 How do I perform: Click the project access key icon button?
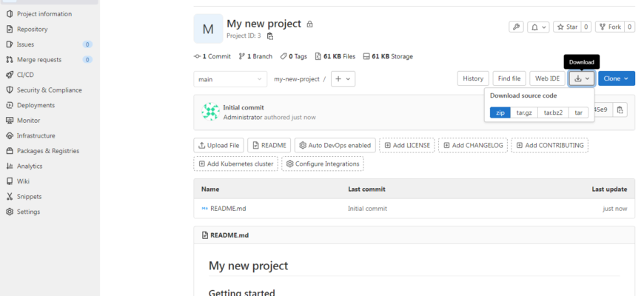[x=516, y=27]
